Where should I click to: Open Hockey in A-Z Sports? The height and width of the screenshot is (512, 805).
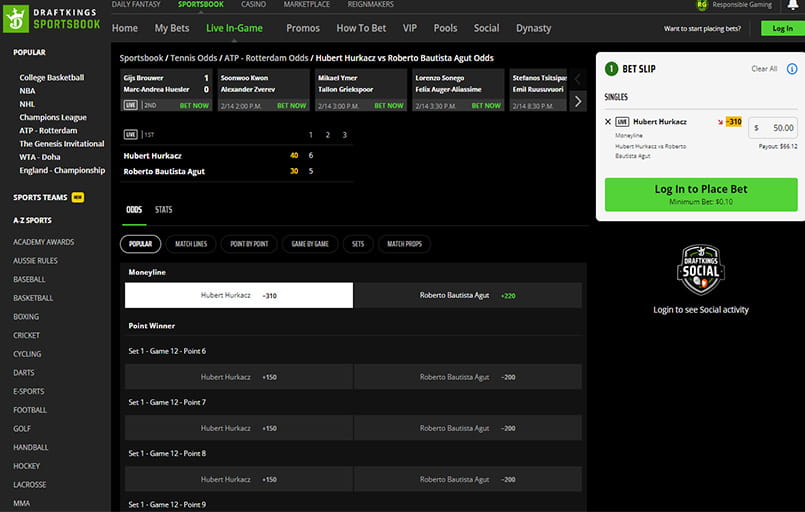pyautogui.click(x=26, y=466)
